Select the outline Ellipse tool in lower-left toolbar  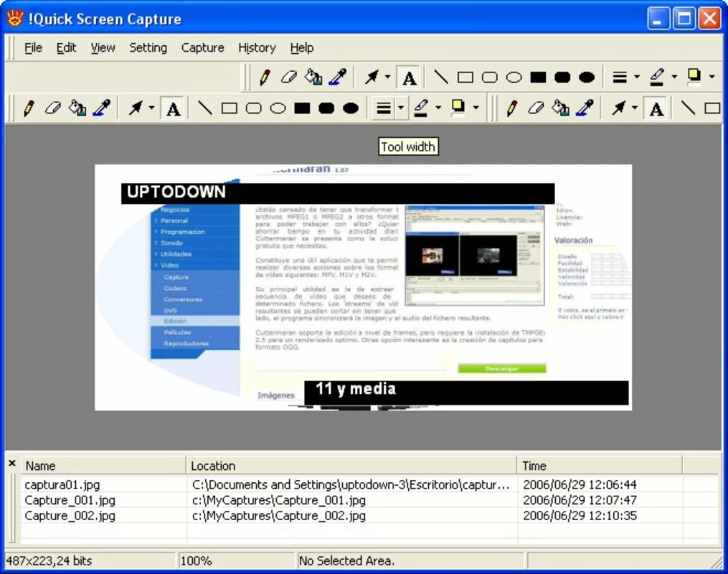pos(278,108)
